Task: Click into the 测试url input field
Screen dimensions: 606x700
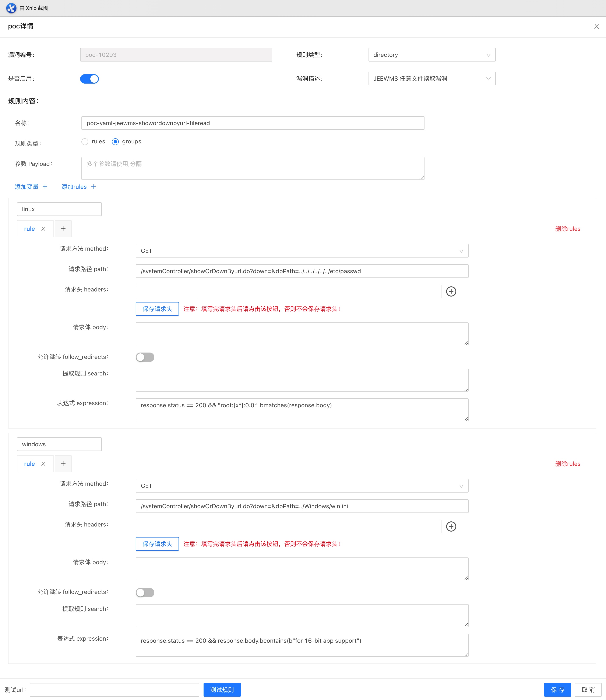Action: coord(114,690)
